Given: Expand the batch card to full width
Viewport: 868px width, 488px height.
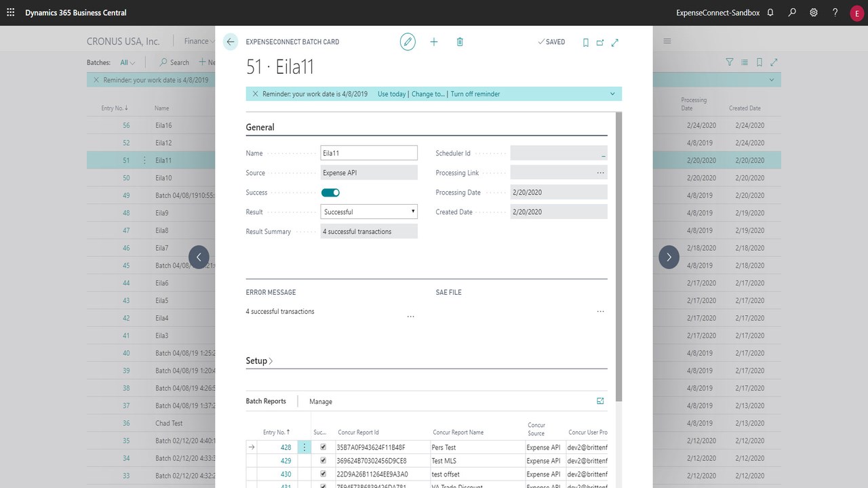Looking at the screenshot, I should (x=615, y=42).
